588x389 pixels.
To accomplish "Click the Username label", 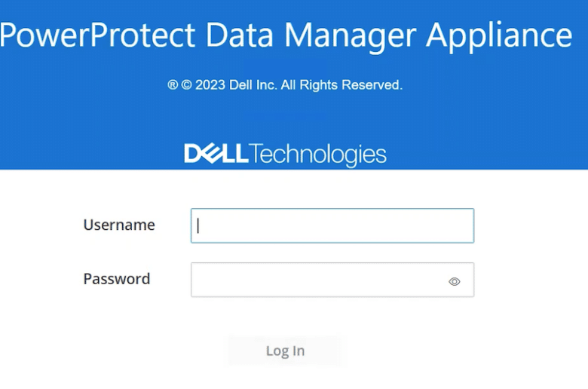I will point(119,225).
